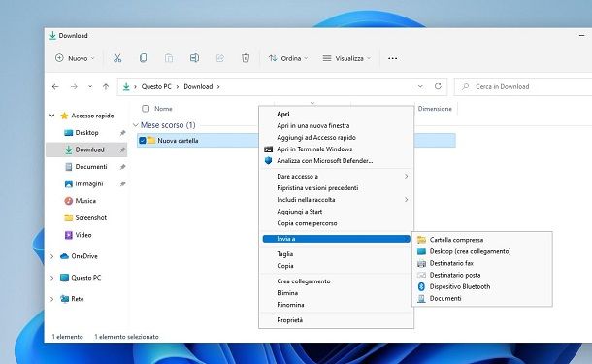Click pin icon next to Documenti
The height and width of the screenshot is (364, 592).
(x=122, y=167)
